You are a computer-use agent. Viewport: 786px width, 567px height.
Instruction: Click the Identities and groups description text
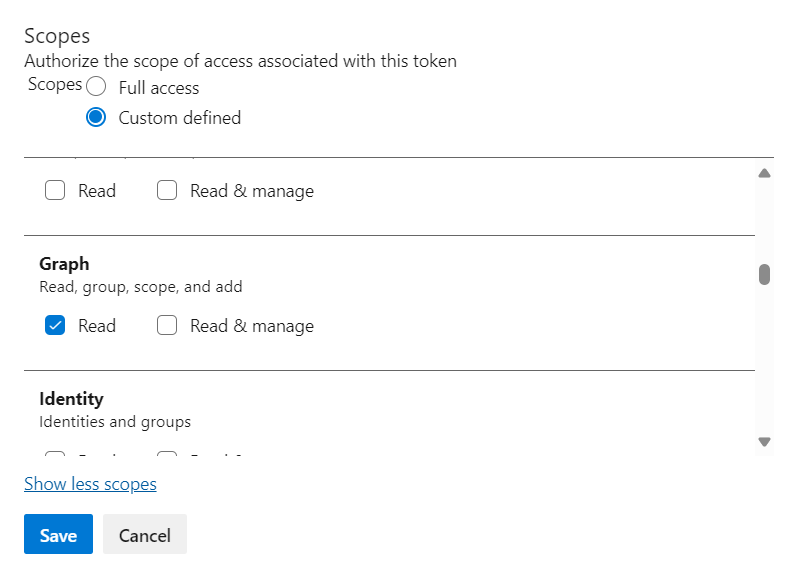coord(114,422)
